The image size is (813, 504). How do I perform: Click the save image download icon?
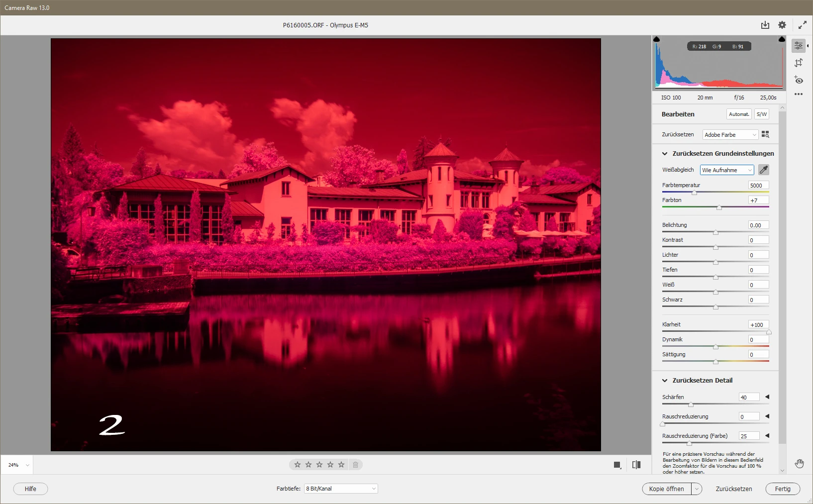pyautogui.click(x=765, y=25)
